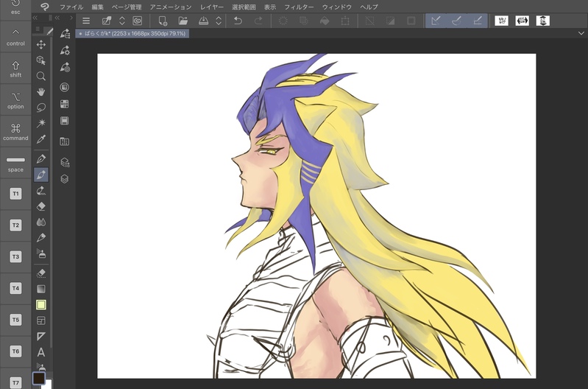588x389 pixels.
Task: Select the Frame Border tool
Action: (41, 320)
